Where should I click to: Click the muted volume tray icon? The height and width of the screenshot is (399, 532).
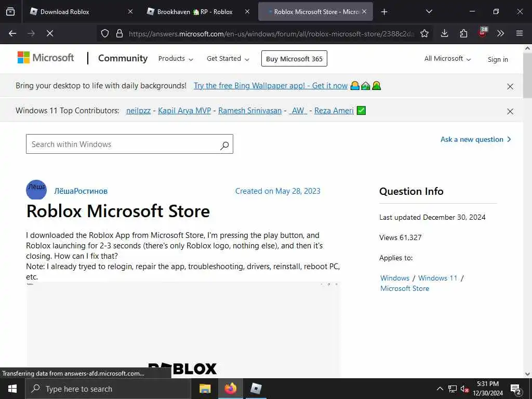[464, 389]
